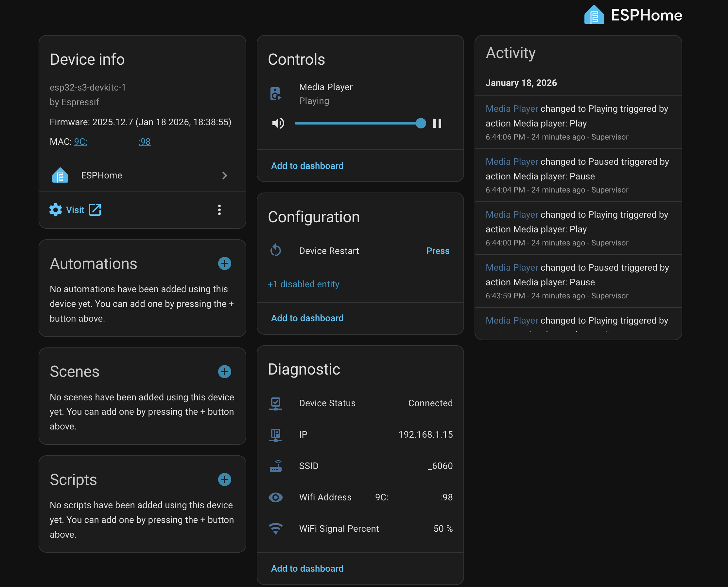Open Media Player link in 6:44:00 PM entry
728x587 pixels.
(512, 214)
